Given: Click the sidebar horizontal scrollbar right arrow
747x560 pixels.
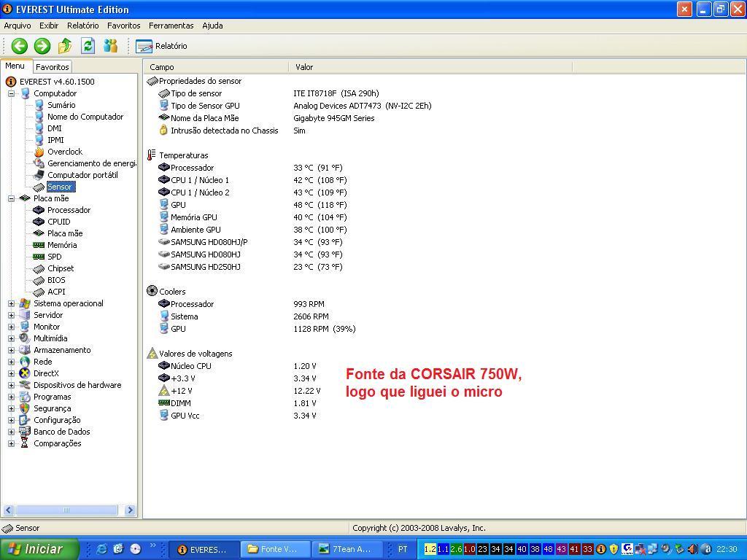Looking at the screenshot, I should [x=131, y=510].
